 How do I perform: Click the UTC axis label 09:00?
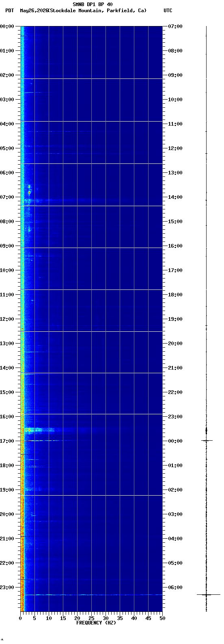point(175,75)
